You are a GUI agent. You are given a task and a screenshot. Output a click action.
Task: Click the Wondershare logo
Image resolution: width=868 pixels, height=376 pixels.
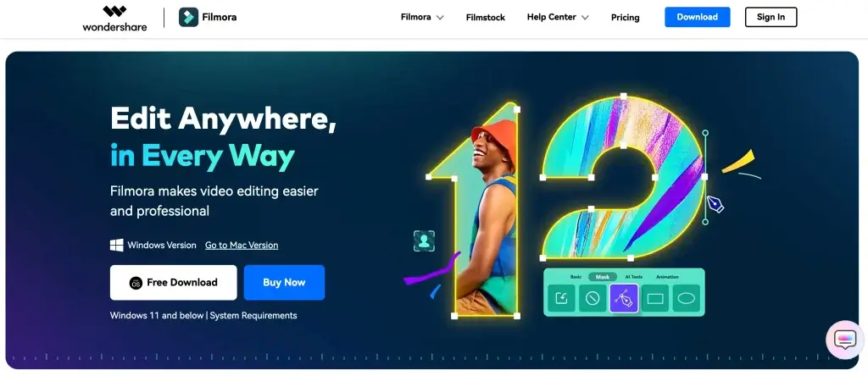(114, 19)
